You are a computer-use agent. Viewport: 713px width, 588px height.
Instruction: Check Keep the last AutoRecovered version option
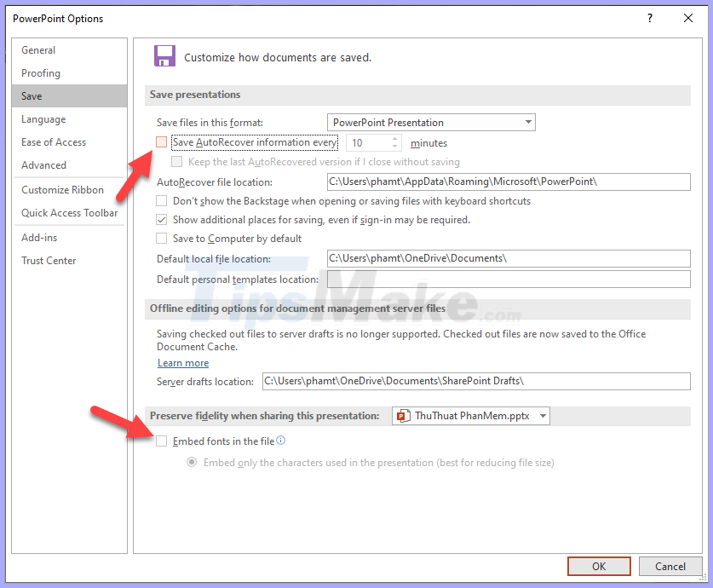(176, 162)
